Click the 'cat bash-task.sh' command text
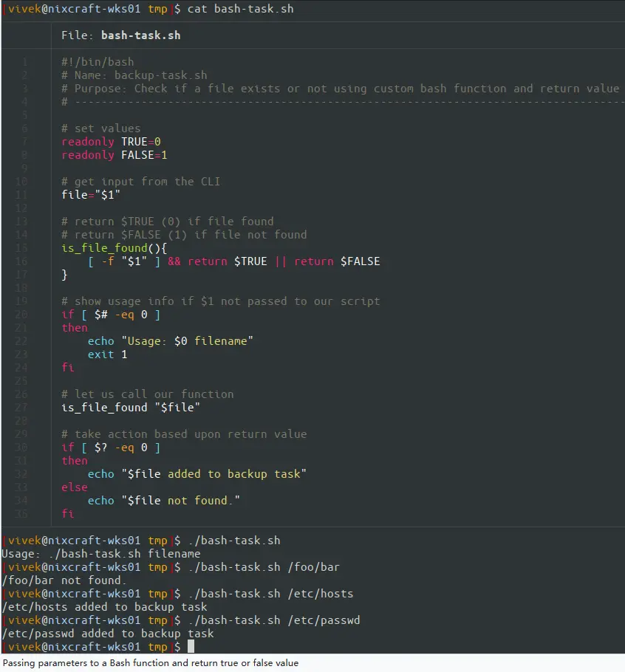The height and width of the screenshot is (672, 625). click(x=241, y=9)
